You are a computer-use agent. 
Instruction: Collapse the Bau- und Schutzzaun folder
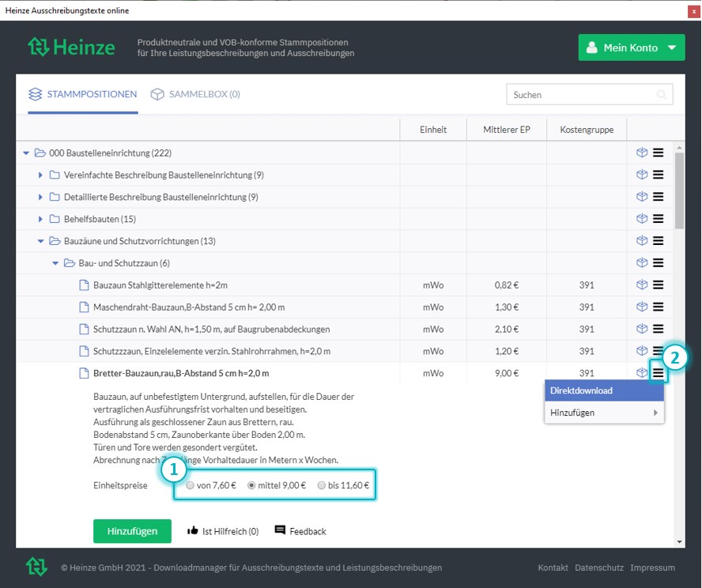[x=55, y=263]
